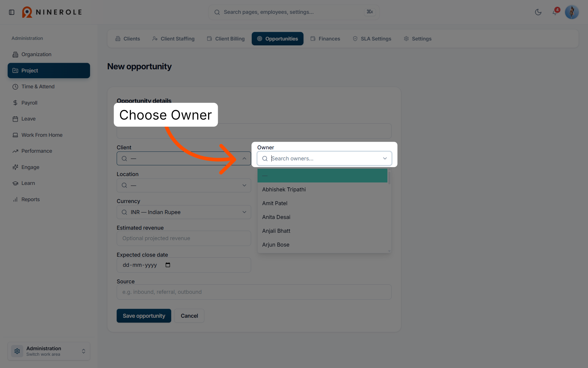Select the Opportunities tab
Screen dimensions: 588x368
coord(277,39)
